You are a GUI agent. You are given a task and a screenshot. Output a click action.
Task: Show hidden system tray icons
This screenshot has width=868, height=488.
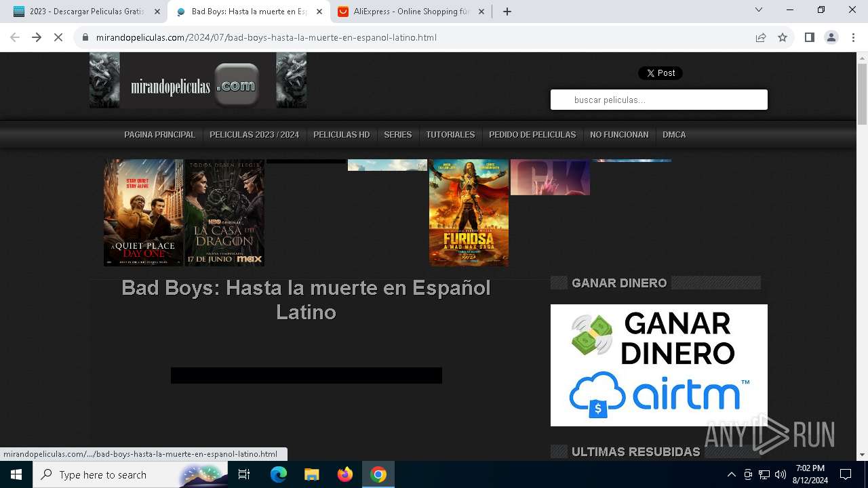[731, 474]
